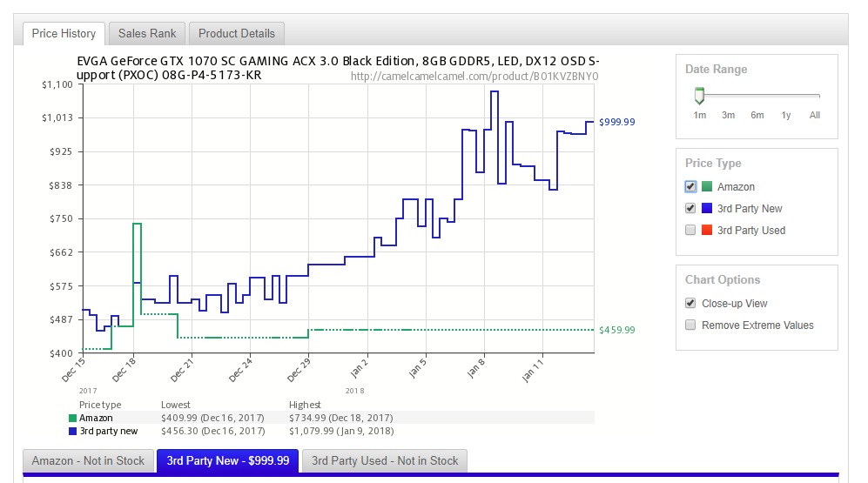Set date range to All label
Screen dimensions: 868x483
[815, 115]
